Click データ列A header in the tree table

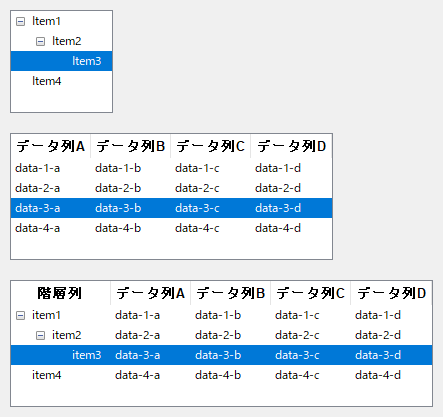coord(151,293)
